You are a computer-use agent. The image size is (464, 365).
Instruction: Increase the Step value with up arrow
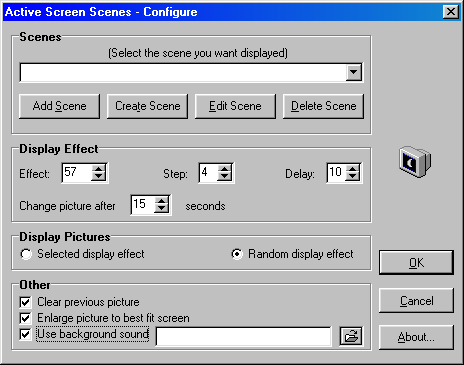225,168
